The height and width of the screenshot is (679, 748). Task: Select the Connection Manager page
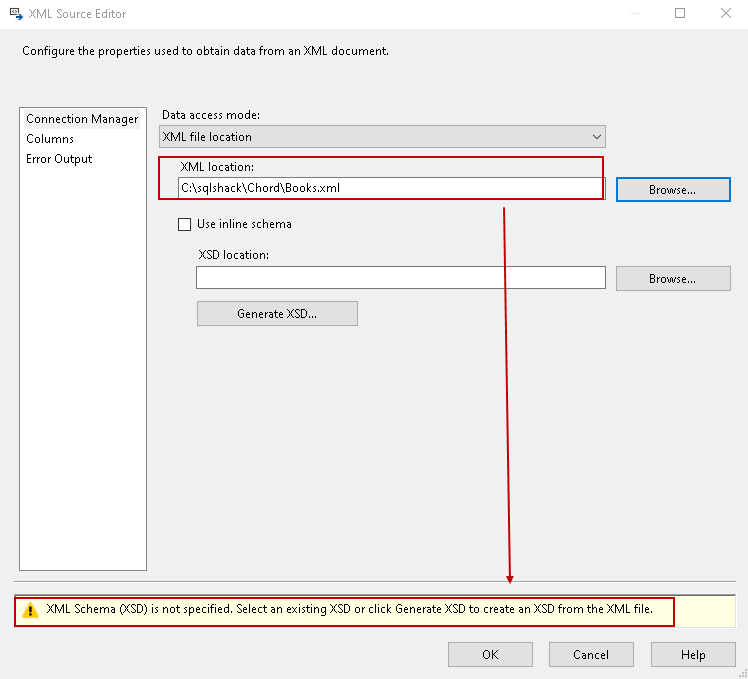point(82,119)
